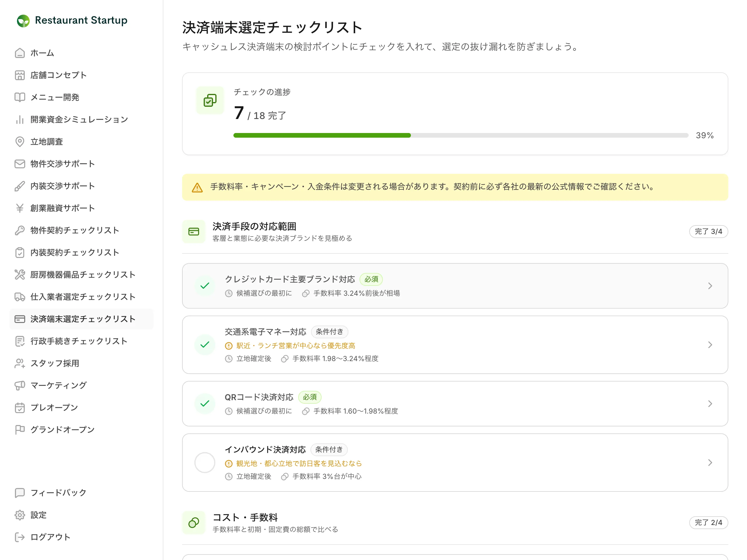The image size is (747, 560).
Task: Click the 設定 link
Action: pyautogui.click(x=81, y=515)
